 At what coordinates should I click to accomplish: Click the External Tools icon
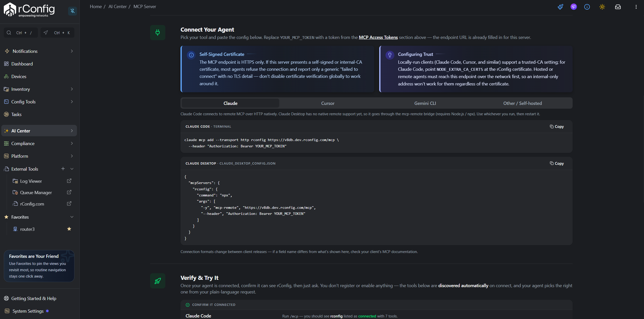6,169
